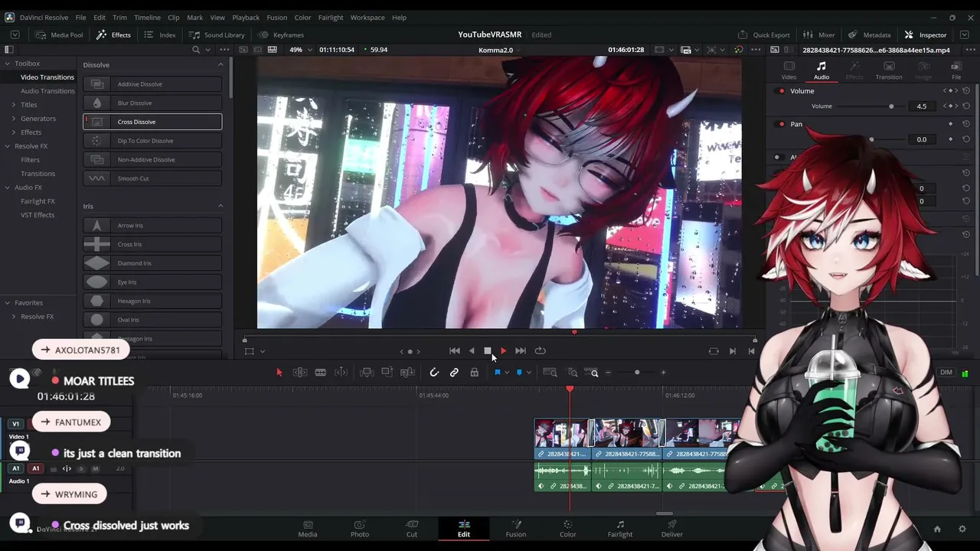Viewport: 980px width, 551px height.
Task: Open the viewer zoom 49% dropdown
Action: pos(299,50)
